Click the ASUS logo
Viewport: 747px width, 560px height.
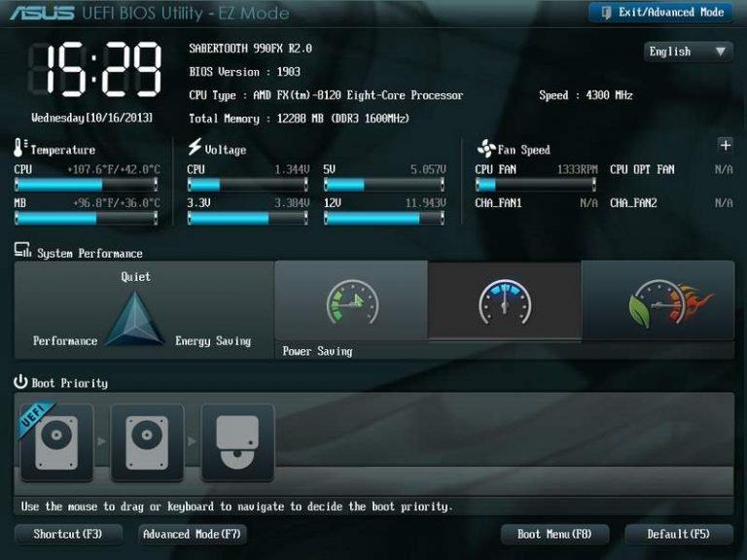click(42, 13)
